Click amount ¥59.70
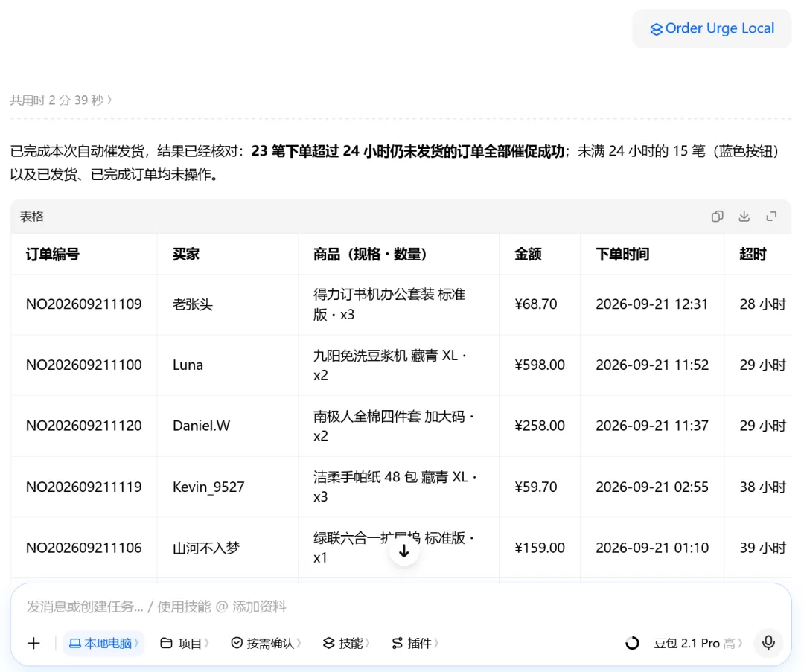Viewport: 804px width, 672px height. 536,487
